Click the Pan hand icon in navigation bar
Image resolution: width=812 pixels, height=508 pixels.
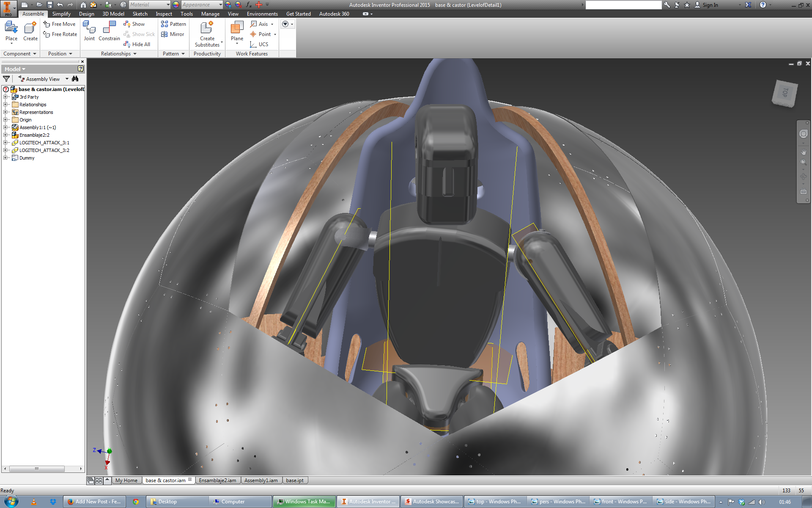(803, 152)
